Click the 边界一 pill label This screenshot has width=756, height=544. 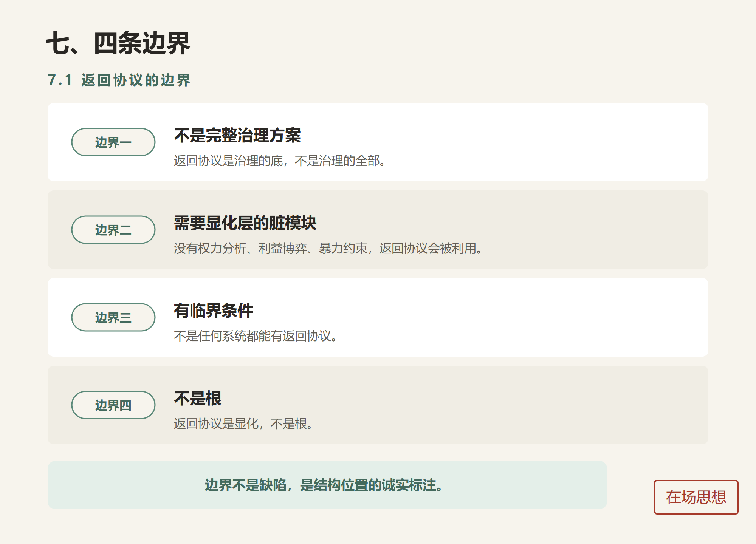coord(113,142)
